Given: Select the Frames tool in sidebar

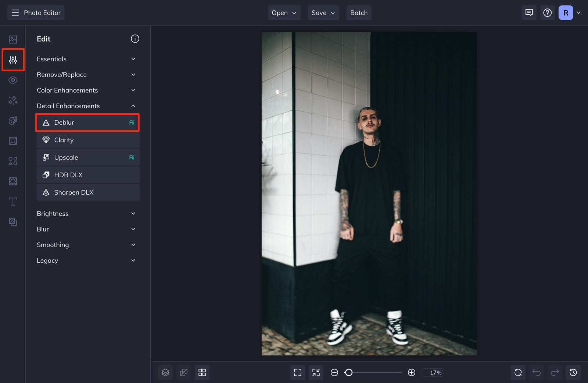Looking at the screenshot, I should click(13, 141).
